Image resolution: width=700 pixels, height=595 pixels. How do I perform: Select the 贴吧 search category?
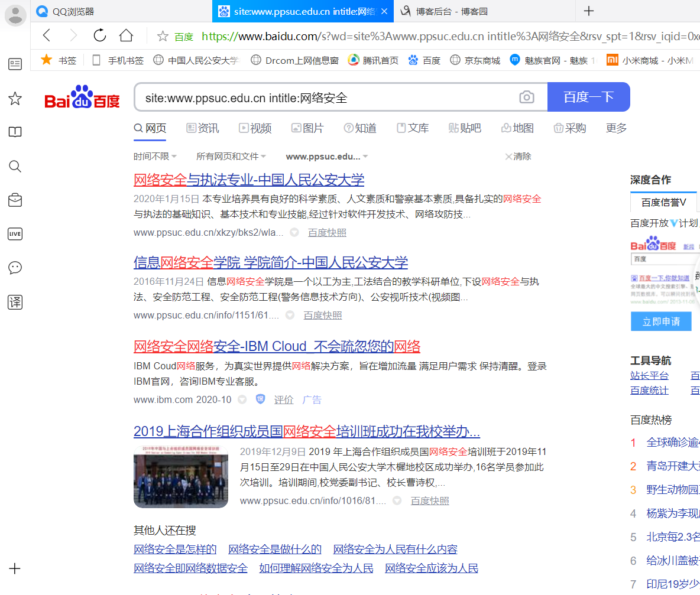465,128
